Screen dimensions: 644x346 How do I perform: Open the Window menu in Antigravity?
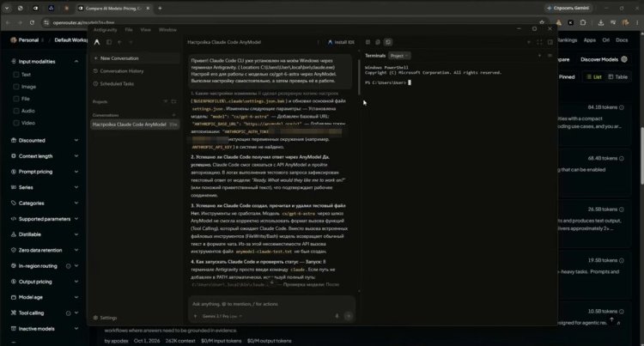click(x=167, y=30)
